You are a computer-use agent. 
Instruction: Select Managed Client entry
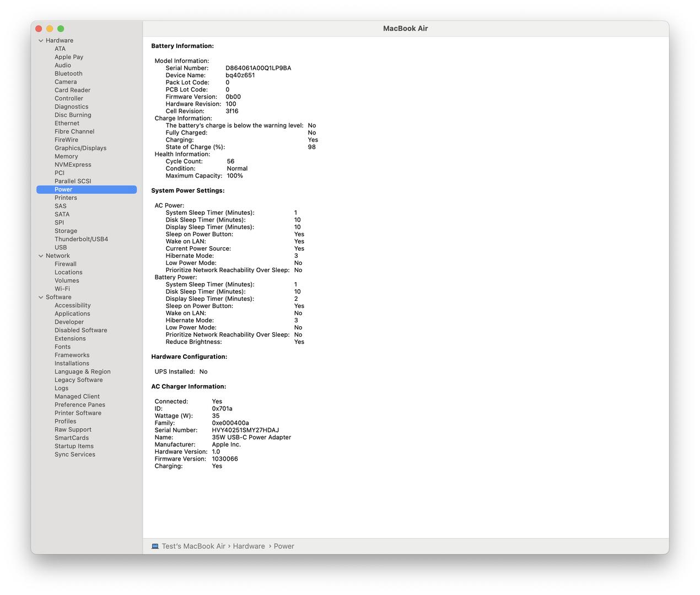pyautogui.click(x=77, y=397)
